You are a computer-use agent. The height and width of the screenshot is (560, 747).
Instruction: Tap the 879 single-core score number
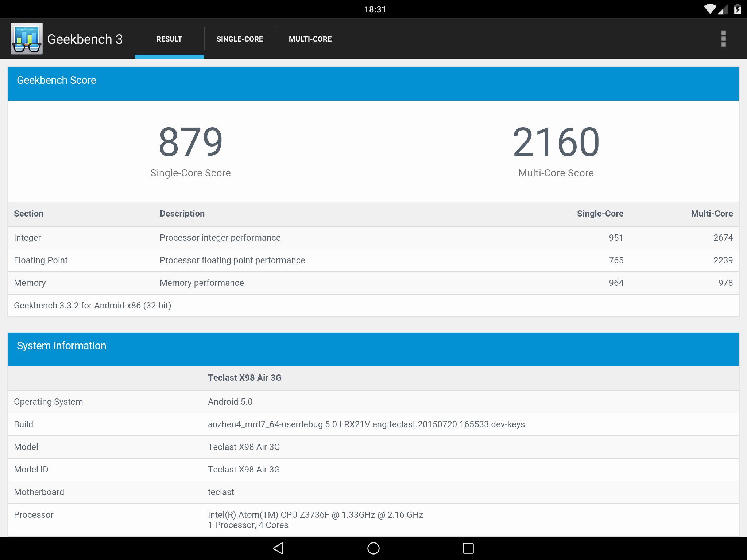pyautogui.click(x=190, y=142)
